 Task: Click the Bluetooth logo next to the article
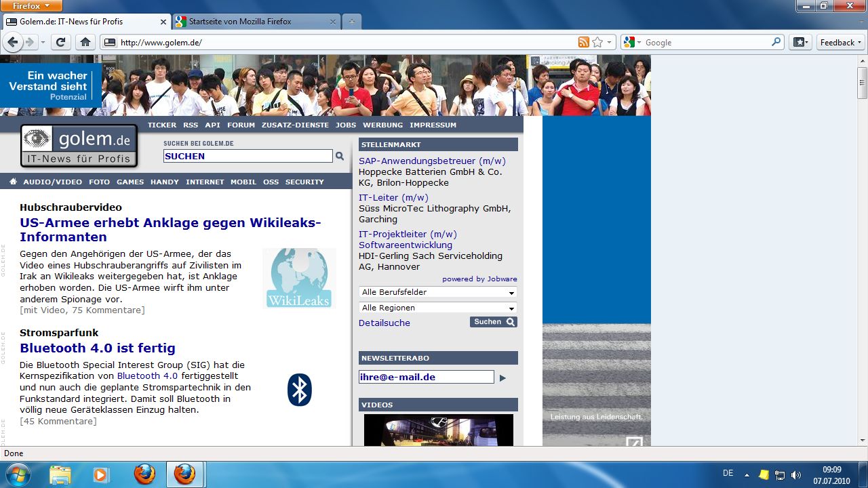point(300,389)
